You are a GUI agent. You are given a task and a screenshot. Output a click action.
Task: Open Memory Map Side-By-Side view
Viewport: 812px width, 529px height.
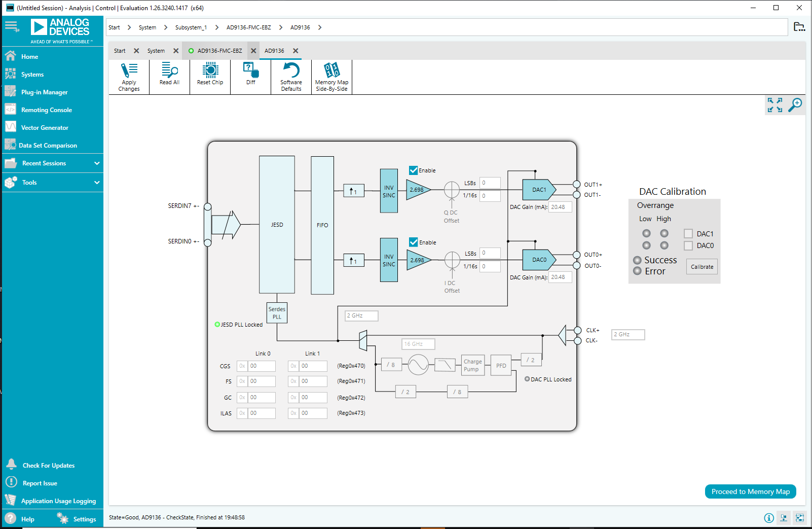click(x=331, y=71)
